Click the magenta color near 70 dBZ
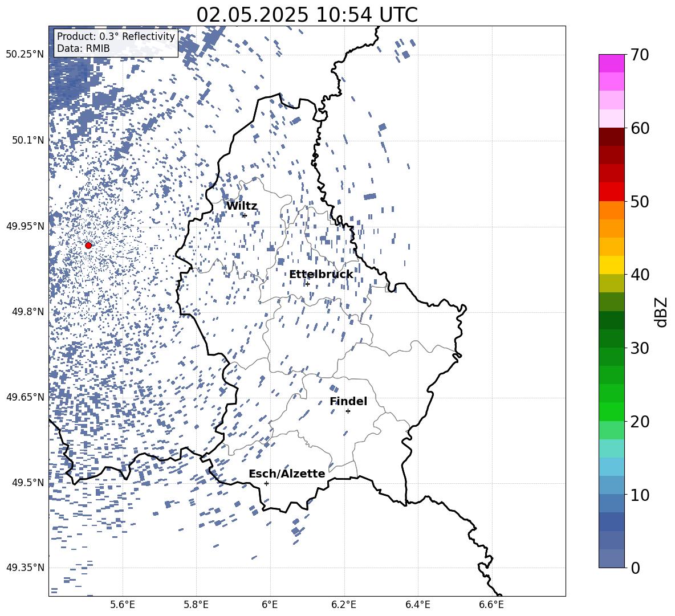675x616 pixels. click(611, 63)
